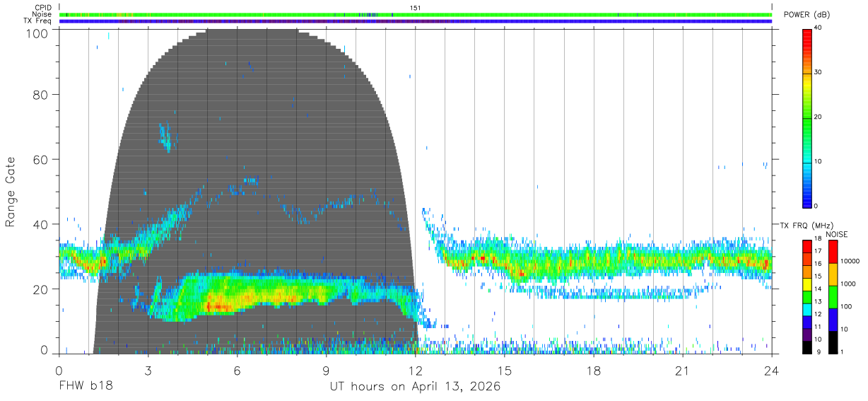Click the 10 tick on POWER colorbar
The image size is (868, 401).
(819, 161)
